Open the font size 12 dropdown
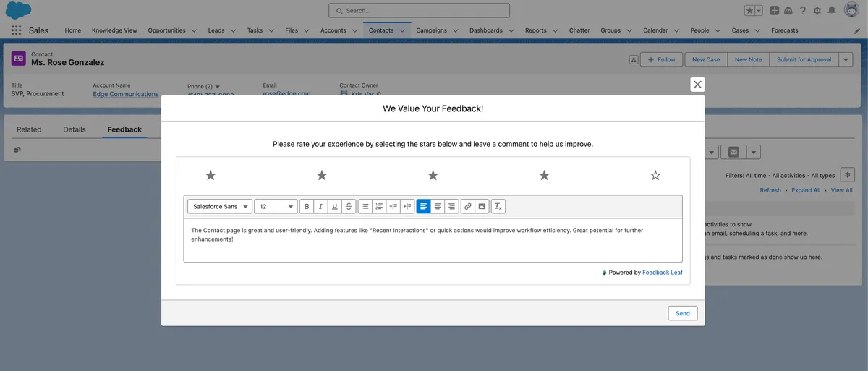This screenshot has width=868, height=371. point(276,206)
